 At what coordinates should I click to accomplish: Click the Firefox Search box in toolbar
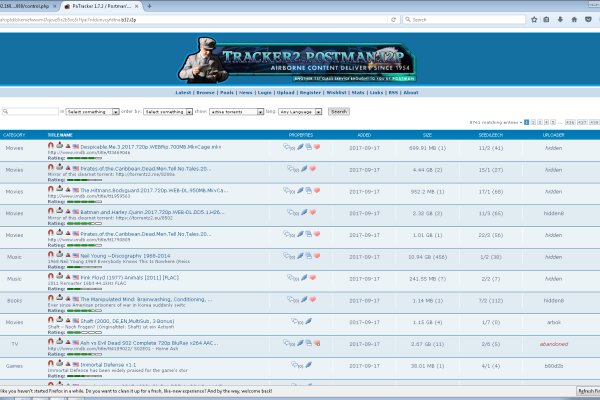(464, 19)
